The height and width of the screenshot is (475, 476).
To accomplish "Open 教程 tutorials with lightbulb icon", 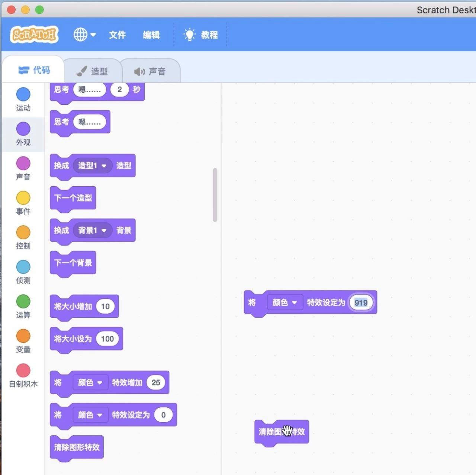I will (201, 35).
